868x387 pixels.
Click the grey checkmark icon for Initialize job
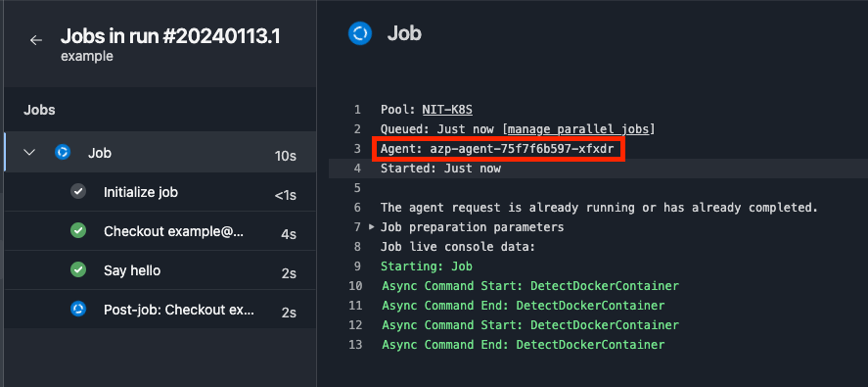pyautogui.click(x=78, y=192)
